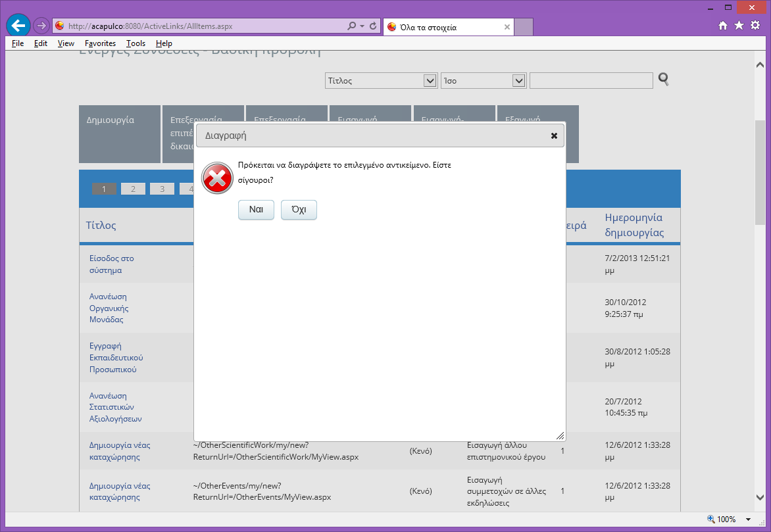Sort by the Τίτλος column header
Screen dimensions: 771x532
coord(101,225)
